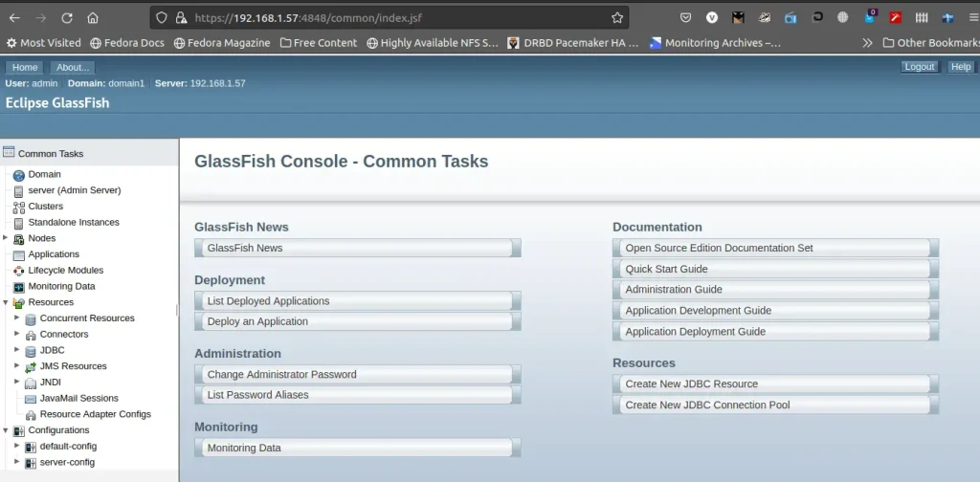Click the Domain globe icon in the tree
Screen dimensions: 980x482
(x=18, y=175)
